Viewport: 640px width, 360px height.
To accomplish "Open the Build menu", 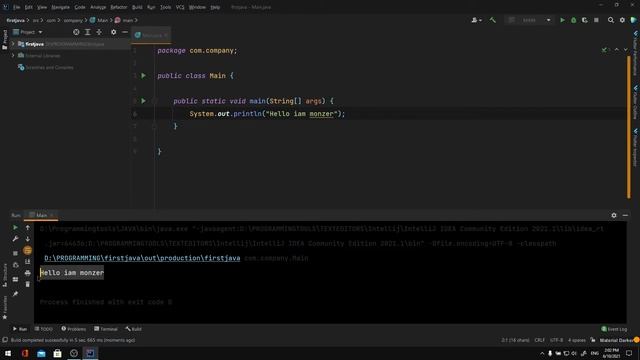I will coord(137,7).
